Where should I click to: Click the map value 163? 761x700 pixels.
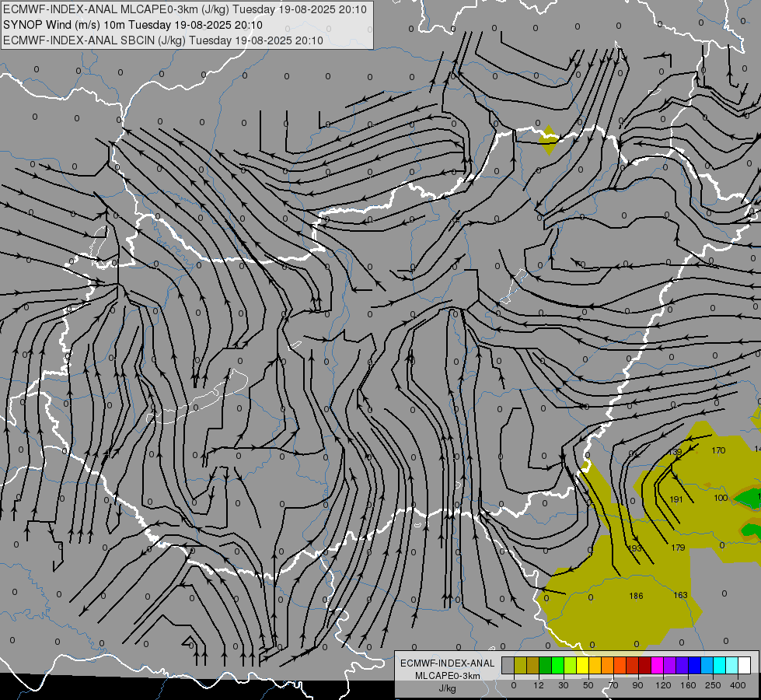[x=680, y=594]
